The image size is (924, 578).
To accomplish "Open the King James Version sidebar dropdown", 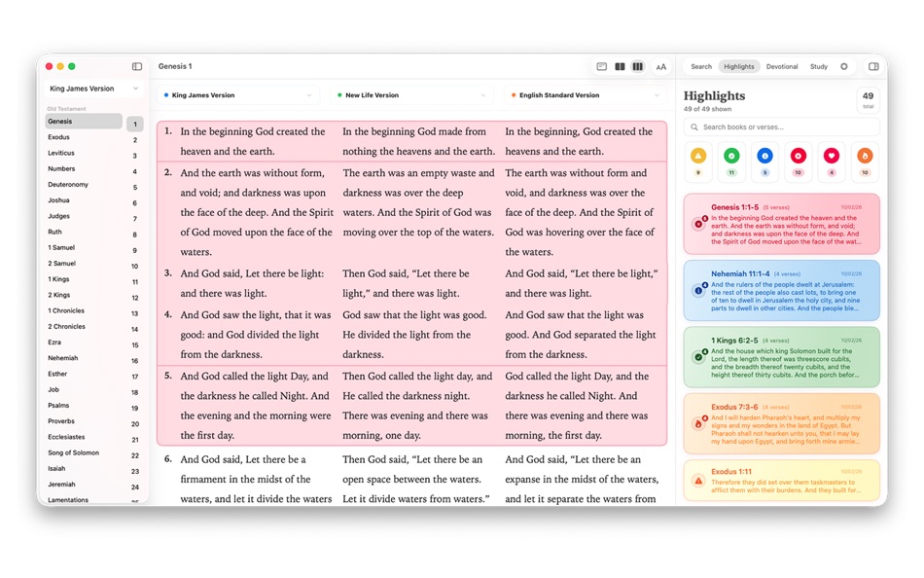I will (x=92, y=88).
